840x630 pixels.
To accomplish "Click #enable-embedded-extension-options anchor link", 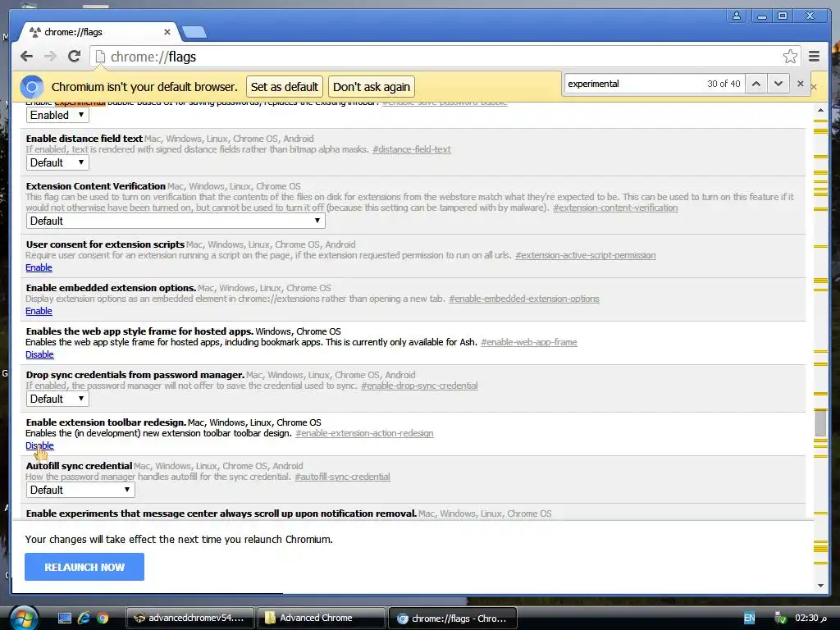I will click(524, 299).
